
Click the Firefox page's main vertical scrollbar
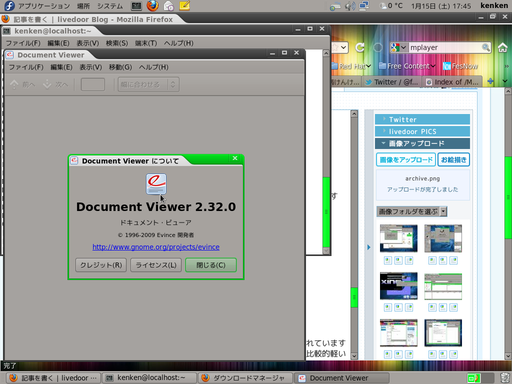(508, 223)
